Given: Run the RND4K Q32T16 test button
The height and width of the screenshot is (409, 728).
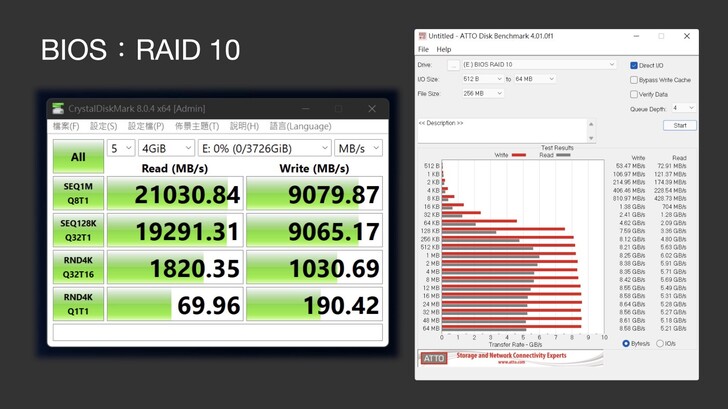Looking at the screenshot, I should click(78, 267).
